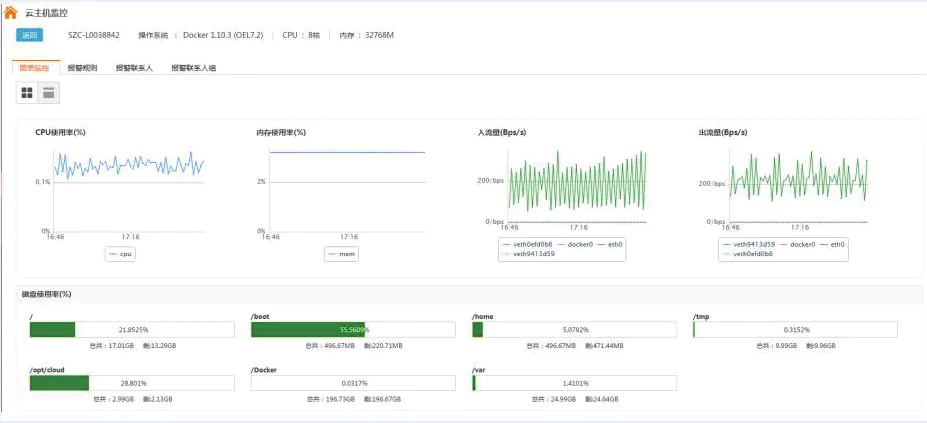Click the 返回 back button

30,35
